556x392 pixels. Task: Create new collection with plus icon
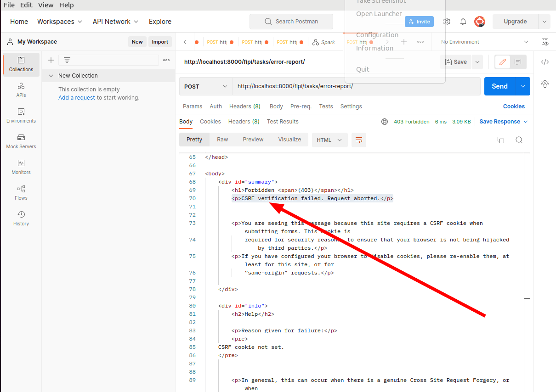pos(51,60)
